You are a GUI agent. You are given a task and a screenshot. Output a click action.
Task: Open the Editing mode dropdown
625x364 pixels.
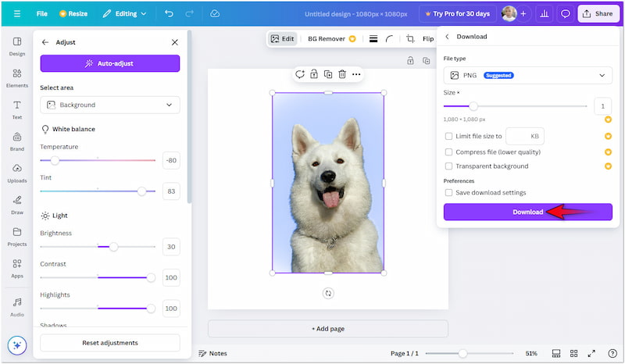tap(123, 13)
